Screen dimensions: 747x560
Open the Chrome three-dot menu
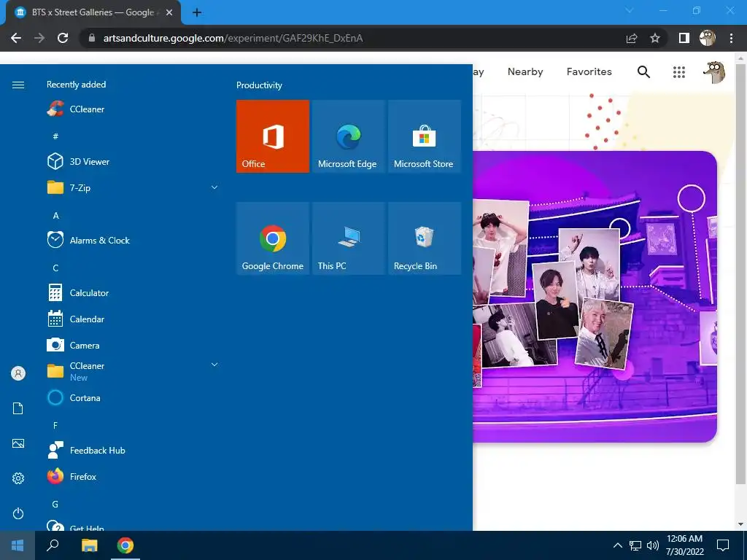point(731,38)
